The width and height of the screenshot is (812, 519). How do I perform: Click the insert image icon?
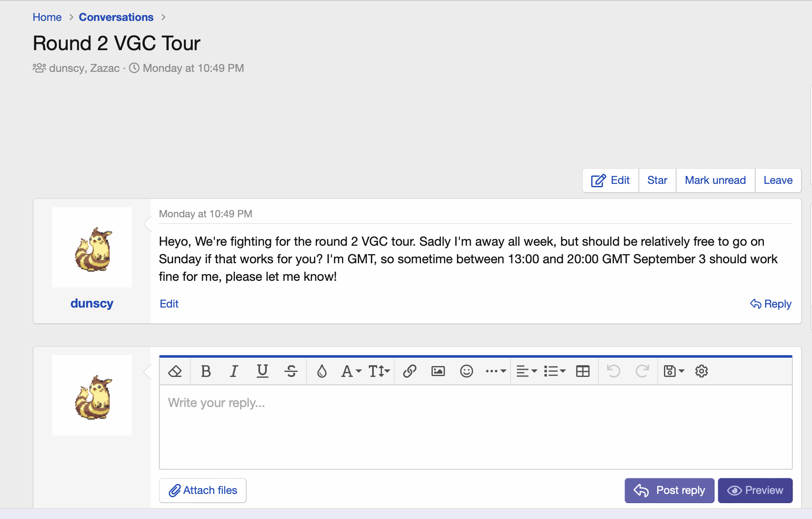tap(438, 371)
